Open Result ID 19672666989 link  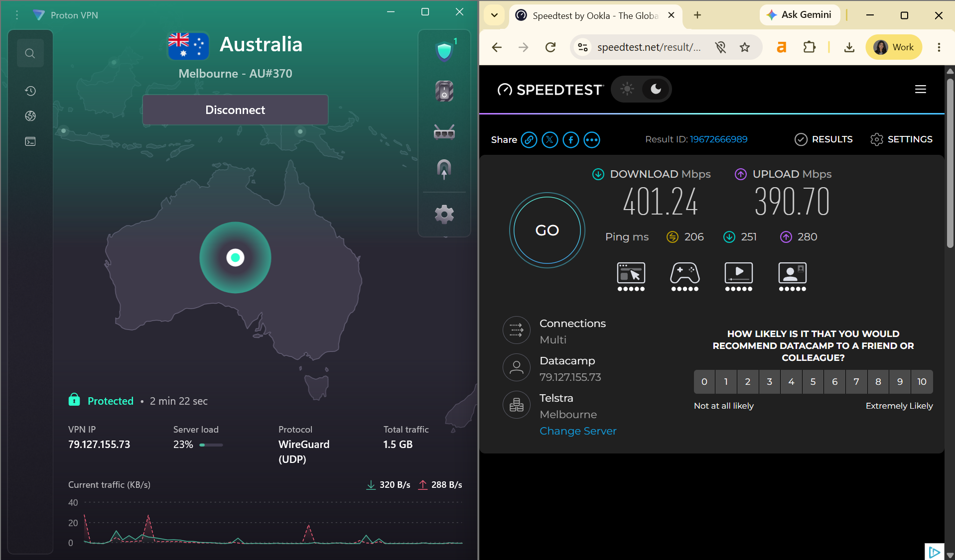click(x=718, y=139)
